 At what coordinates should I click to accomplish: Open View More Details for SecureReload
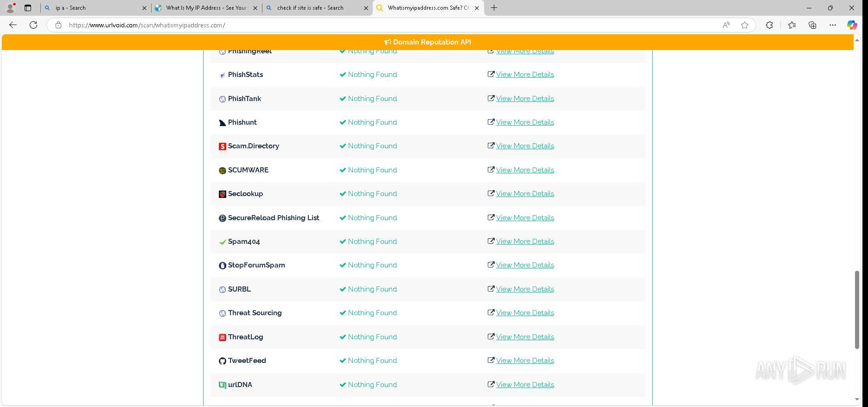point(525,218)
